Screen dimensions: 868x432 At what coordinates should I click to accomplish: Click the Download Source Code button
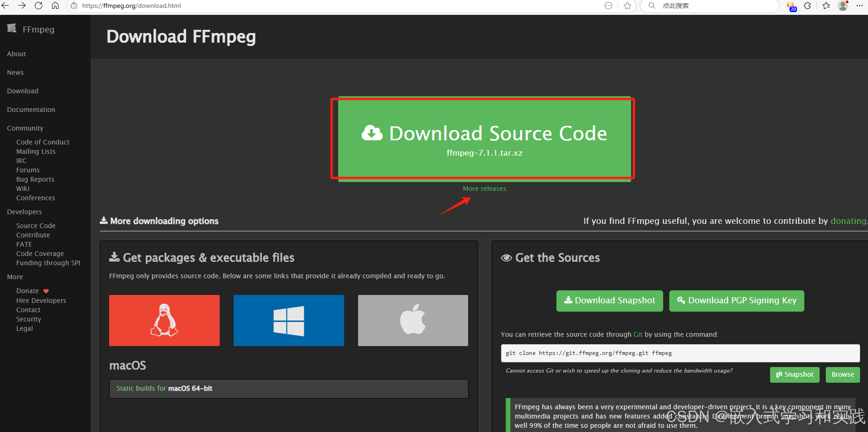[484, 138]
